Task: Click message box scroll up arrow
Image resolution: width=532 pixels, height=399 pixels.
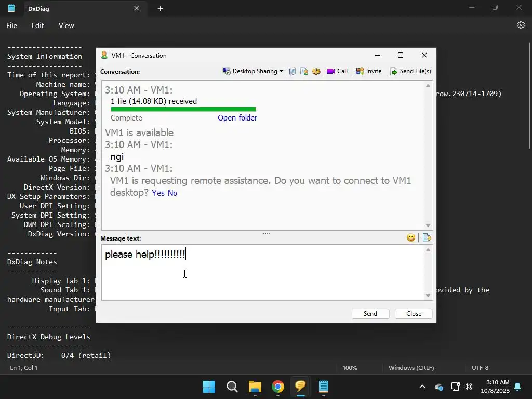Action: [428, 250]
